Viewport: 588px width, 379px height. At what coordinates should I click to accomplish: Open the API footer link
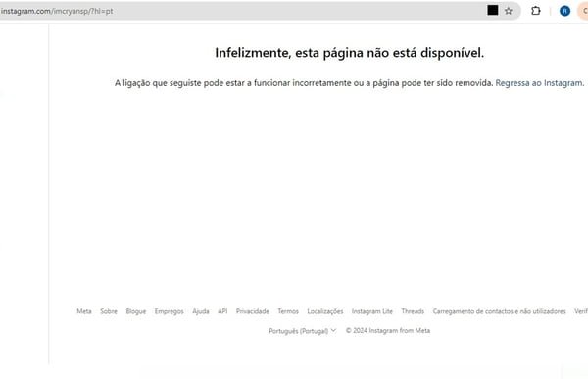[222, 311]
